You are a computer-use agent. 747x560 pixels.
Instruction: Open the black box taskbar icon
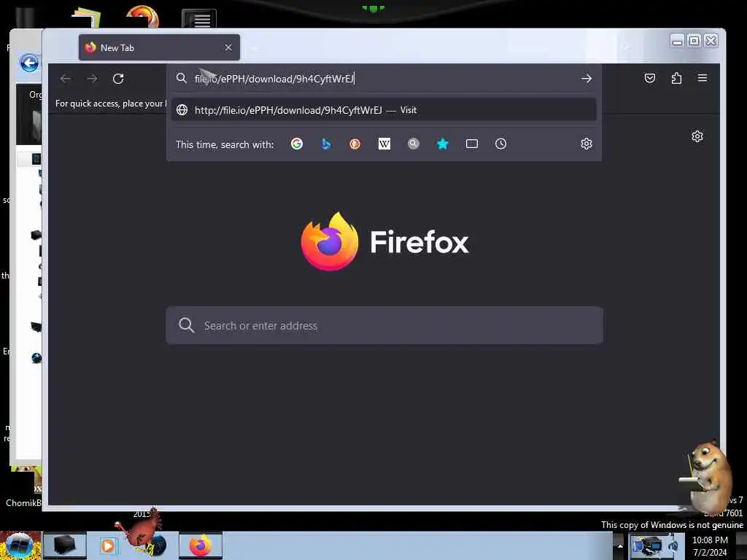pos(64,545)
